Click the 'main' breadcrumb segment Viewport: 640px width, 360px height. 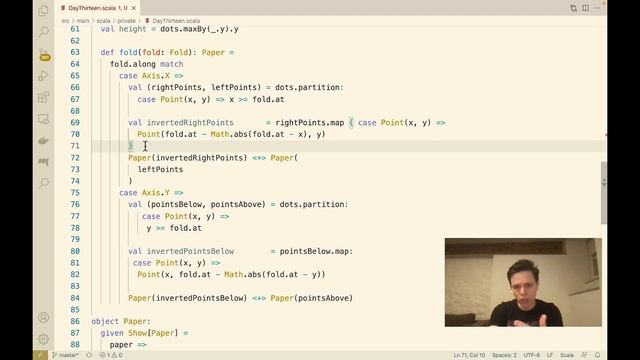(83, 21)
